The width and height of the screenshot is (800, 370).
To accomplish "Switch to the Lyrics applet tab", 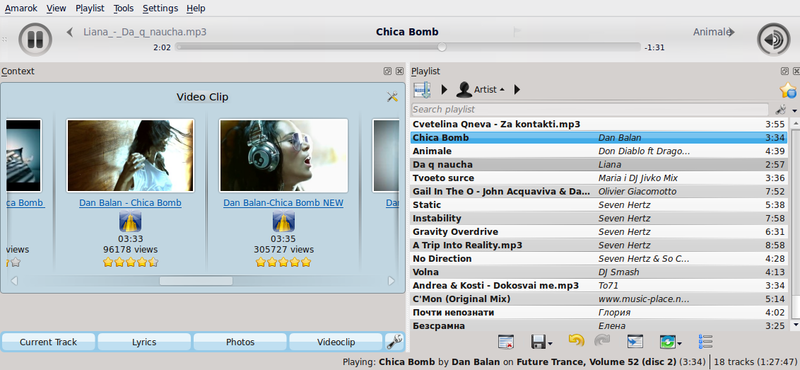I will click(x=144, y=342).
